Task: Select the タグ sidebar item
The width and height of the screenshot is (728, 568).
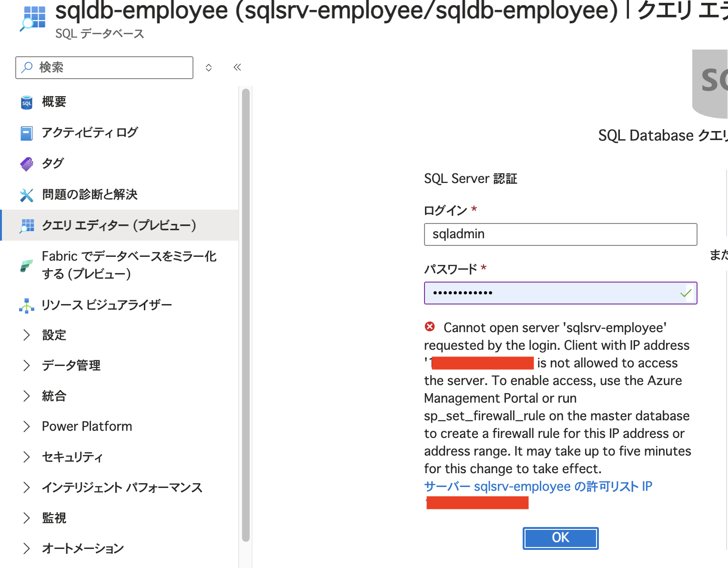Action: click(51, 163)
